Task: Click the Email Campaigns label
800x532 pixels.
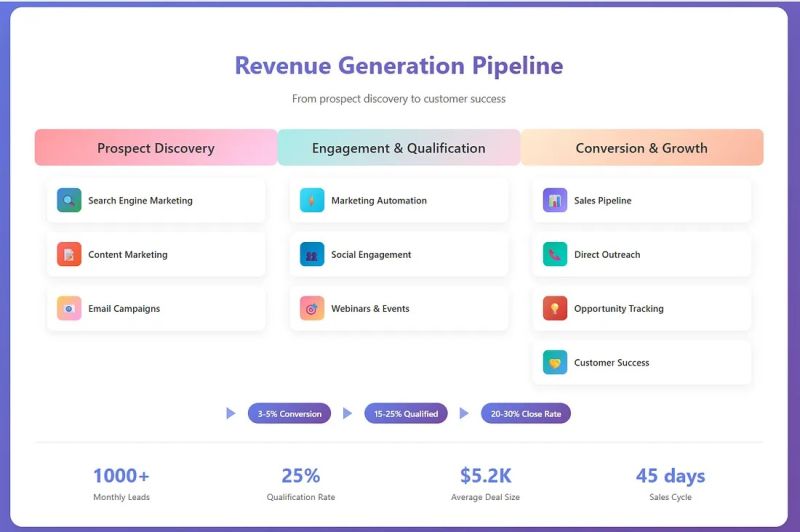Action: pyautogui.click(x=124, y=309)
